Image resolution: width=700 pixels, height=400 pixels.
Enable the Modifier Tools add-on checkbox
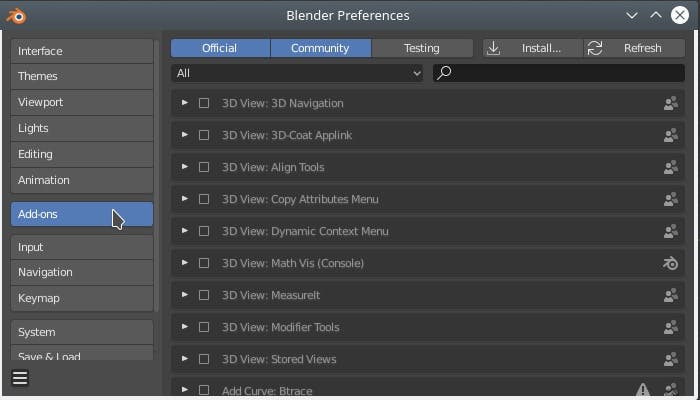click(x=204, y=327)
